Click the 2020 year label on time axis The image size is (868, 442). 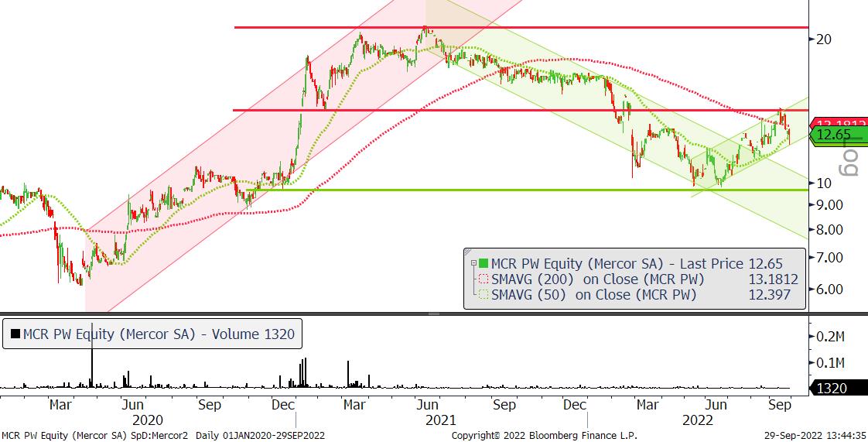point(147,420)
